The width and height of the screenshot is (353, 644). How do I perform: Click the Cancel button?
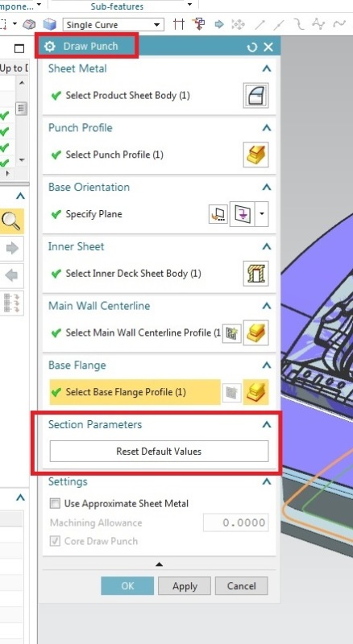coord(242,586)
